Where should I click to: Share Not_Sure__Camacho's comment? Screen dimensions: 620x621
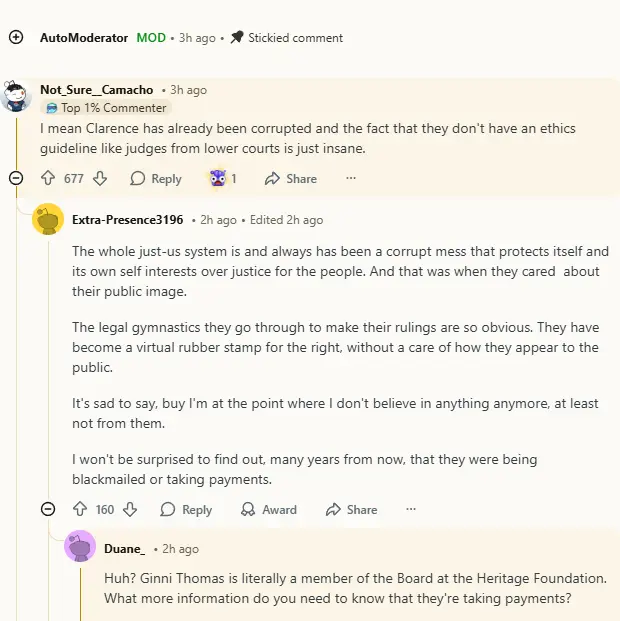click(291, 178)
